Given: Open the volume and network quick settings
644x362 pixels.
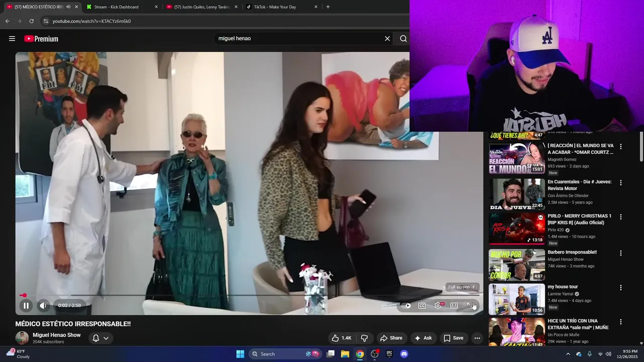Looking at the screenshot, I should tap(604, 354).
